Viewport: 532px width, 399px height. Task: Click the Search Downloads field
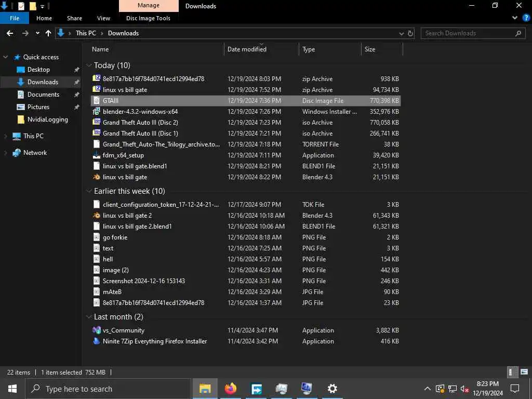pyautogui.click(x=473, y=33)
